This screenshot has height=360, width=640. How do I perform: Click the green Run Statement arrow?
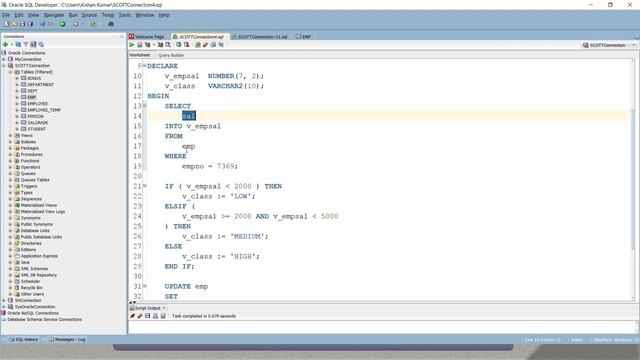click(x=132, y=45)
